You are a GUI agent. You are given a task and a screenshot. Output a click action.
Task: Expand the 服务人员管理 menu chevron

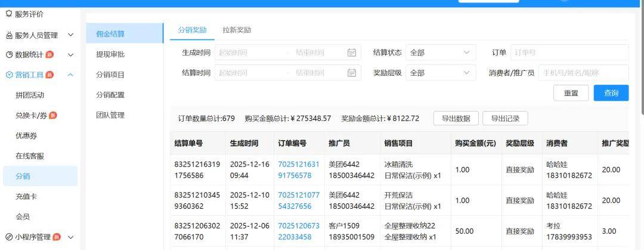[x=70, y=35]
